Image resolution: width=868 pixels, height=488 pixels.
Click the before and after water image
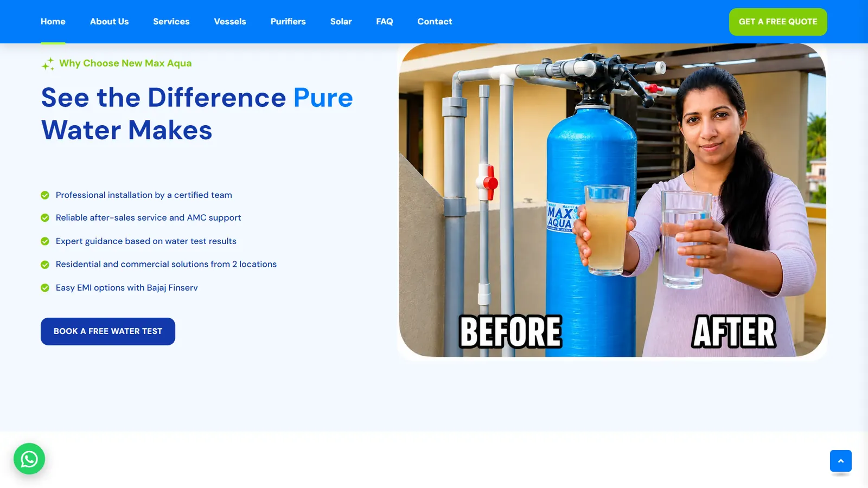pos(612,200)
